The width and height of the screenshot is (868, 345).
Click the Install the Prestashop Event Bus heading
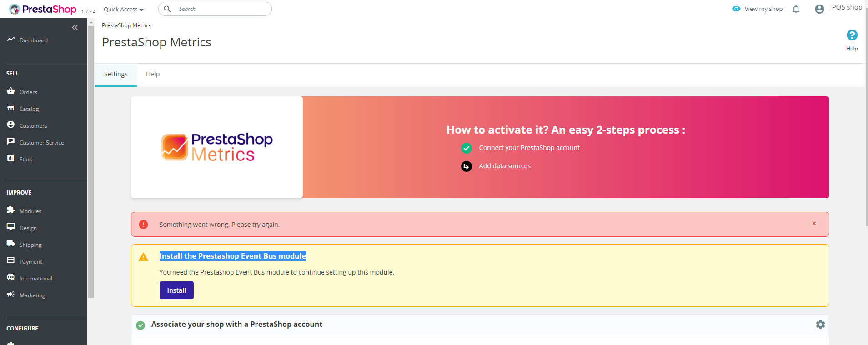(233, 256)
